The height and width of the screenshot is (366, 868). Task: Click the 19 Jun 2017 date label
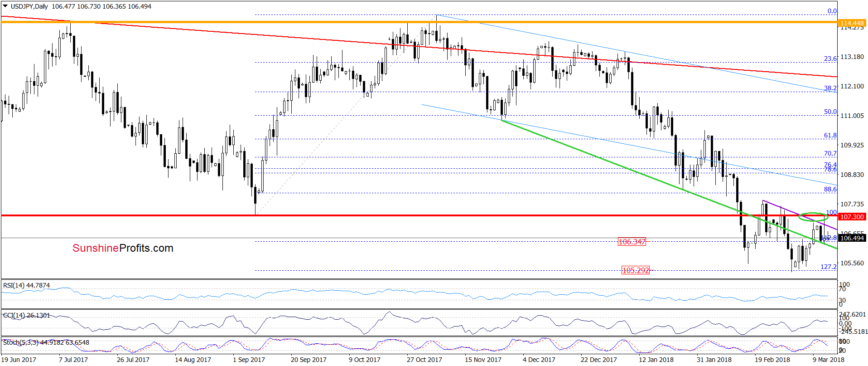click(19, 360)
